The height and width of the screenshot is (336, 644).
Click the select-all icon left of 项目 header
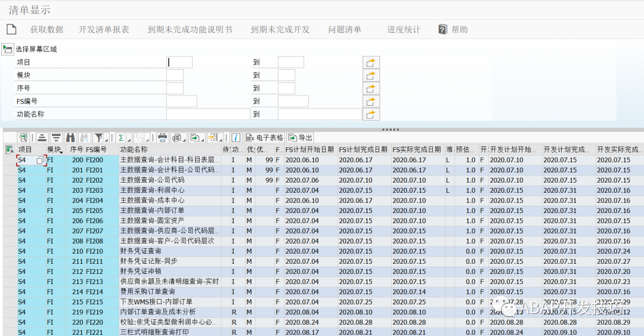pos(10,150)
